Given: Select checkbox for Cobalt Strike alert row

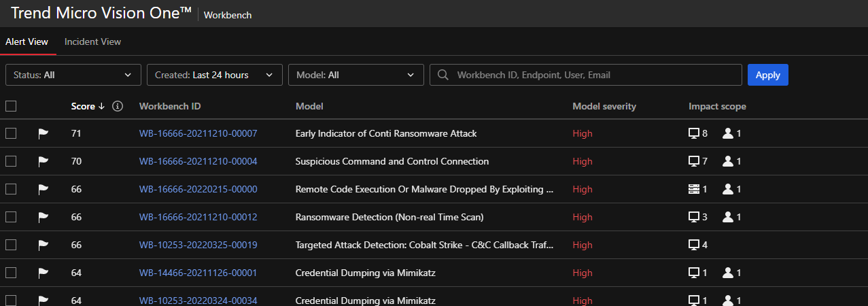Looking at the screenshot, I should coord(11,245).
